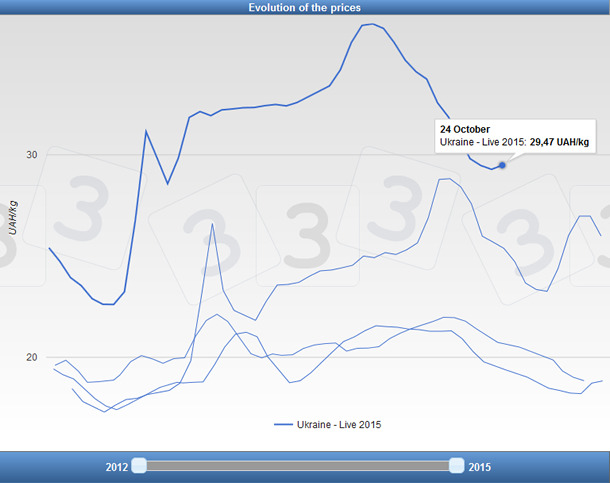The image size is (610, 483).
Task: Click the left range slider handle by 2012
Action: (x=140, y=465)
